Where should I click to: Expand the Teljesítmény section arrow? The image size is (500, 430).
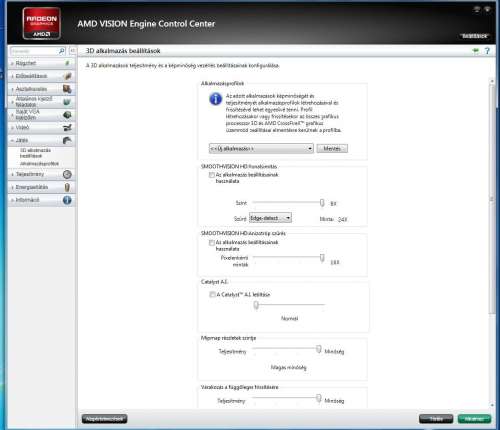[x=12, y=174]
